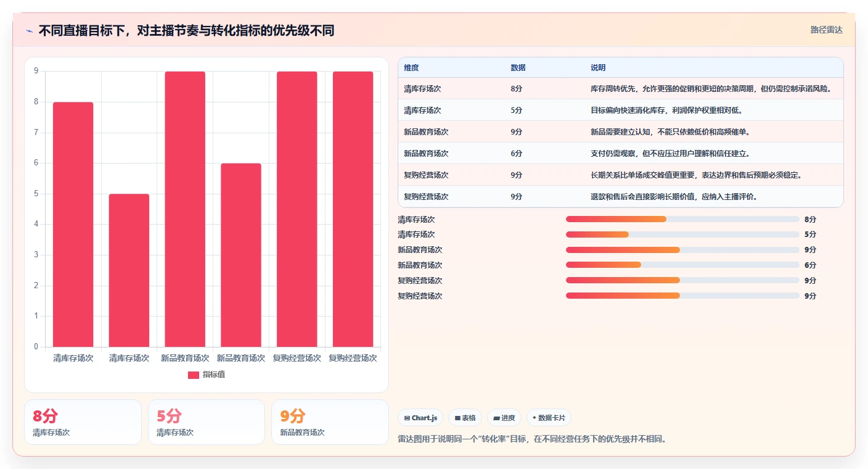
Task: Click the Chart.js tag chip
Action: (x=420, y=418)
